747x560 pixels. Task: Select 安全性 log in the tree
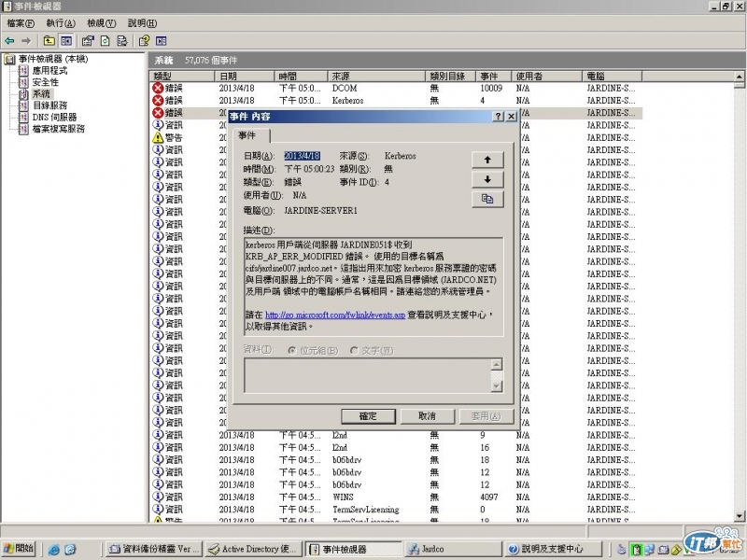click(45, 82)
